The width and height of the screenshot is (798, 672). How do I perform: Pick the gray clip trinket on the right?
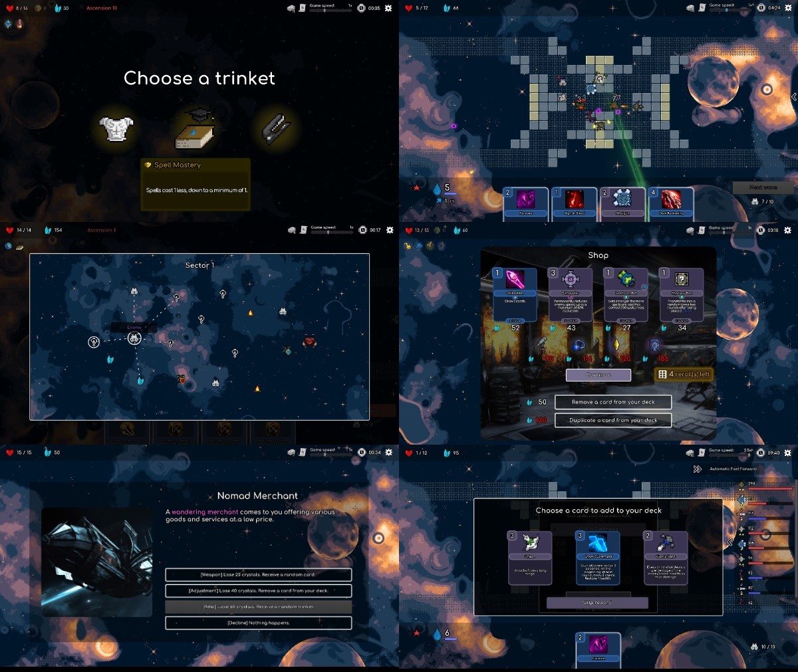[275, 128]
